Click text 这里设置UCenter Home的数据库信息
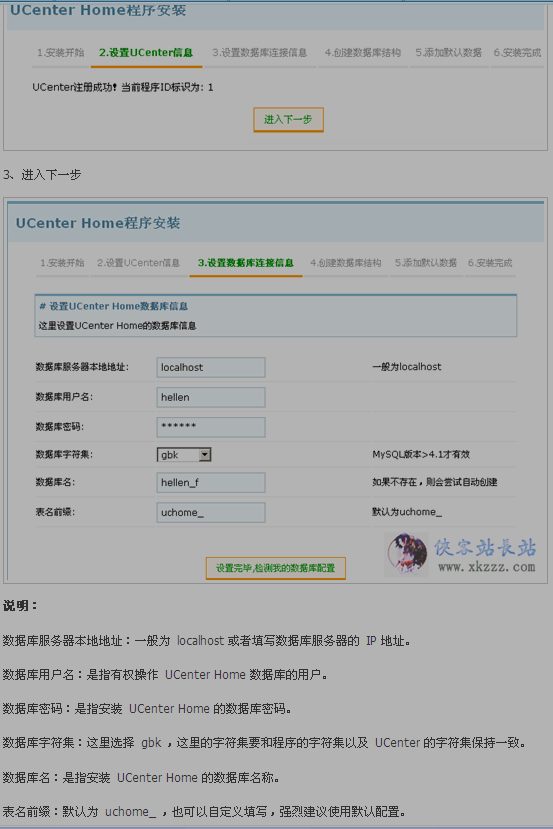Viewport: 553px width, 829px height. tap(117, 326)
